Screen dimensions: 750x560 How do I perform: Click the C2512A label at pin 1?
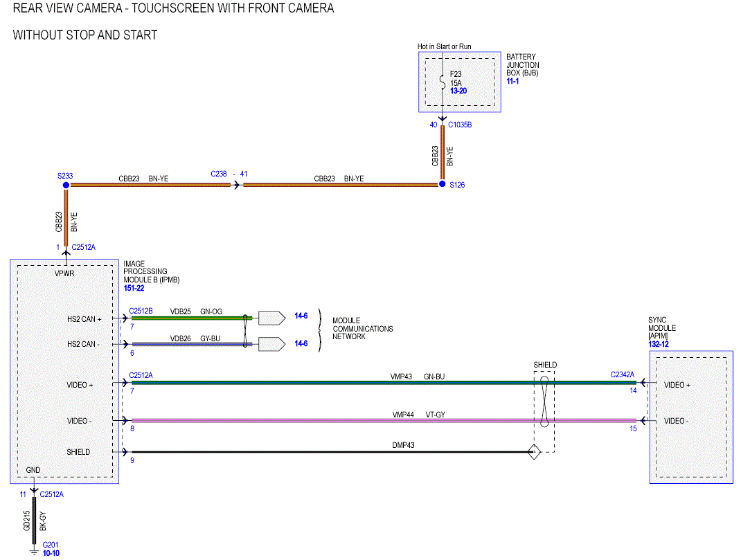[x=83, y=247]
